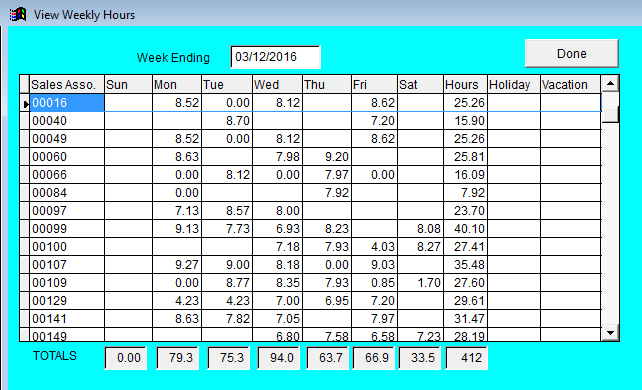Click Tuesday value 8.57 for 00097
This screenshot has height=390, width=642.
(227, 211)
